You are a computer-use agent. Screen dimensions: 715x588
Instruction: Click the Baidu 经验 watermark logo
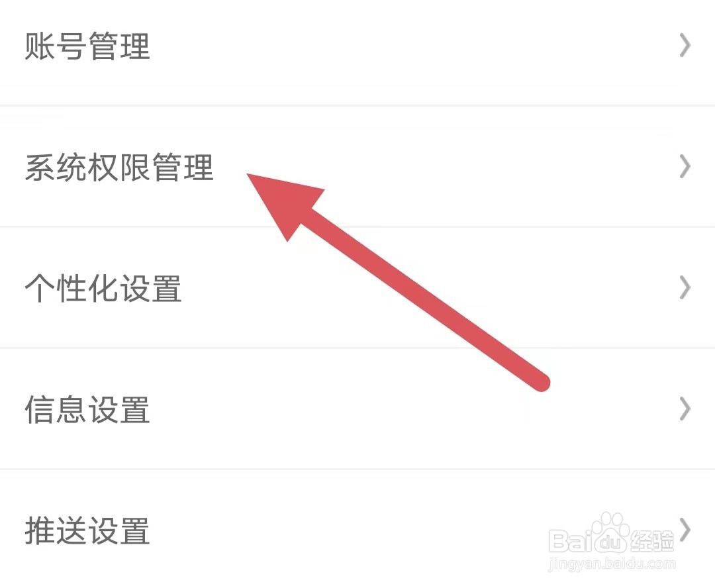pyautogui.click(x=611, y=539)
